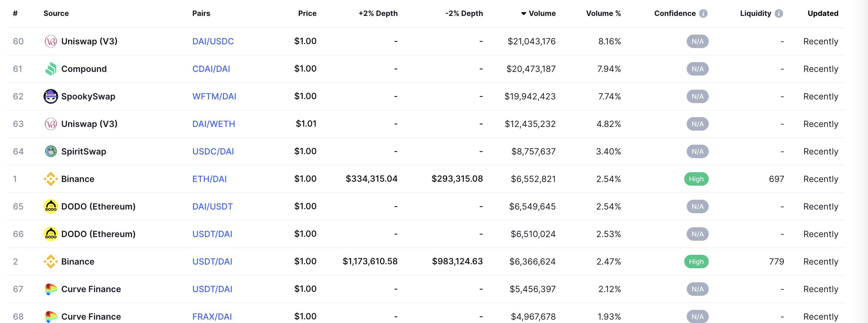Open the DAI/USDC pair link
Screen dimensions: 868x323
tap(213, 41)
